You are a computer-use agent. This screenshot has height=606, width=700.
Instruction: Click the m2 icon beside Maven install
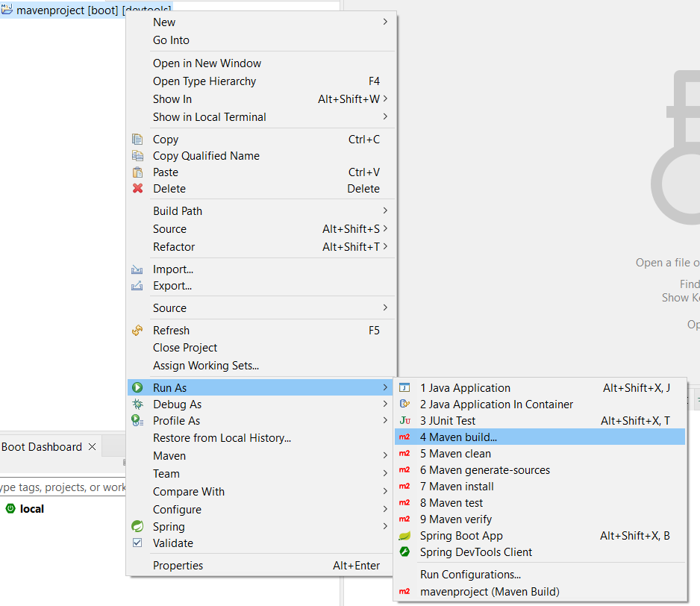tap(404, 487)
